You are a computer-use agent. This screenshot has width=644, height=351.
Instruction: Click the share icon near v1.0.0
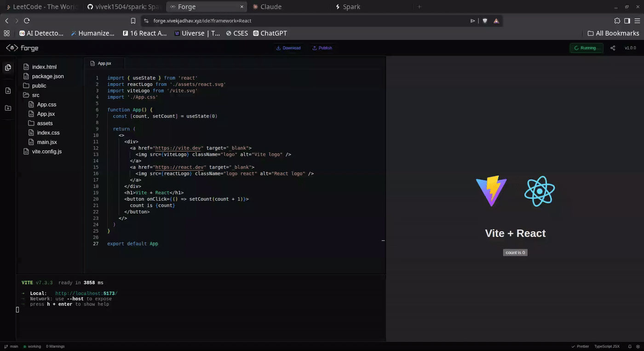[613, 48]
